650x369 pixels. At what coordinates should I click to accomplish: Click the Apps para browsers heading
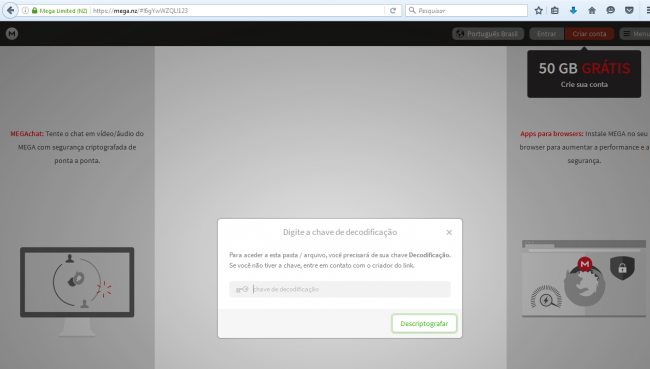(552, 134)
